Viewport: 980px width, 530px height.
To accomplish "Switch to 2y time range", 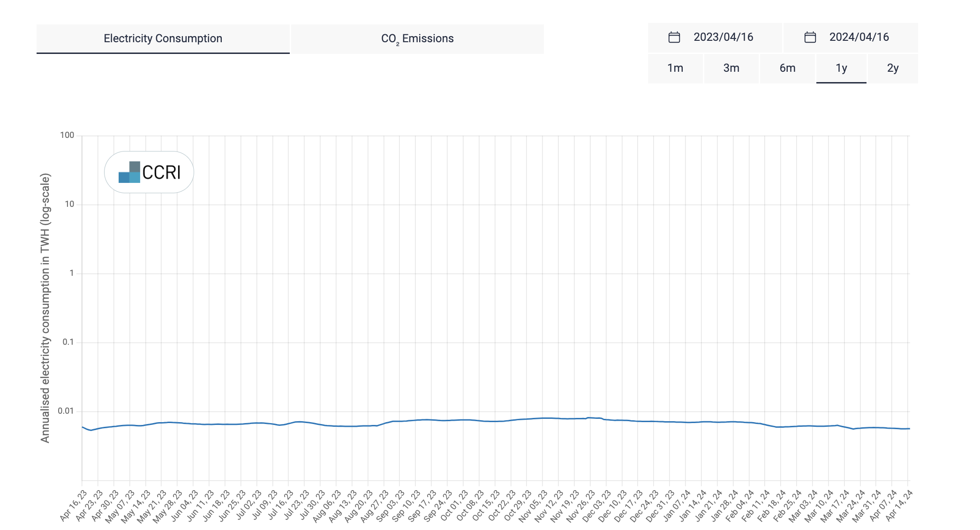I will coord(893,68).
